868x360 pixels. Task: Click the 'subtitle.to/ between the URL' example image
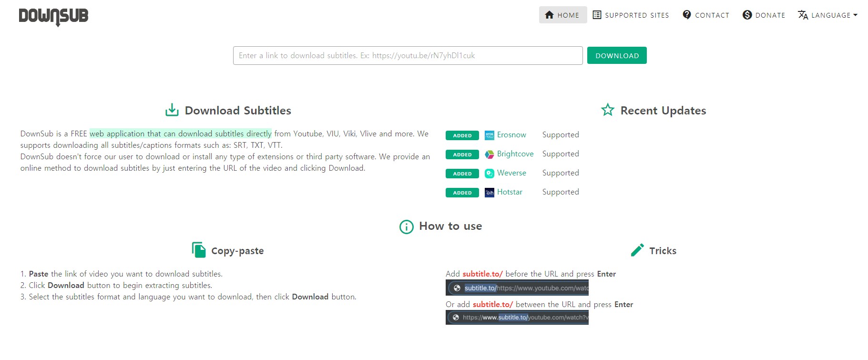point(517,317)
